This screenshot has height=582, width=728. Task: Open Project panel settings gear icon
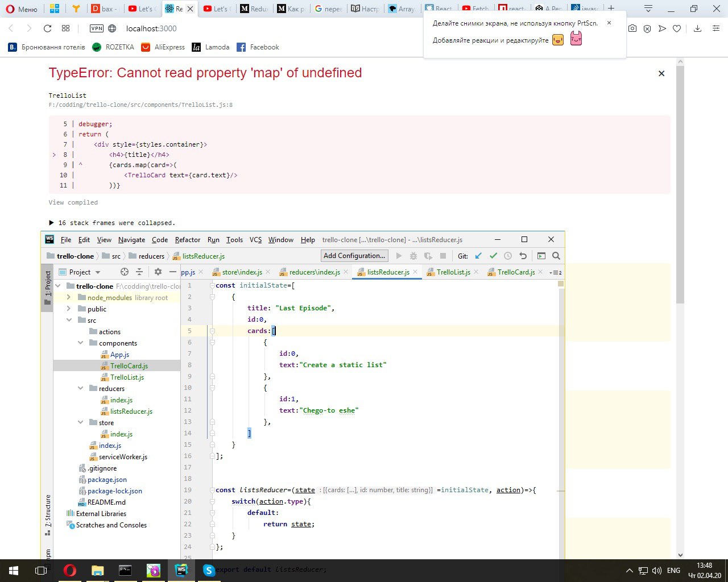point(158,272)
